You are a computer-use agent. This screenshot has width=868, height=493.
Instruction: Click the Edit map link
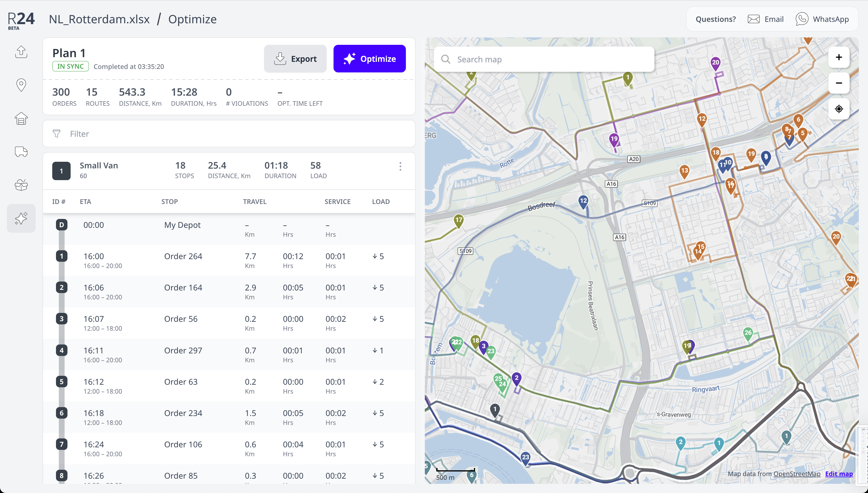click(x=839, y=474)
